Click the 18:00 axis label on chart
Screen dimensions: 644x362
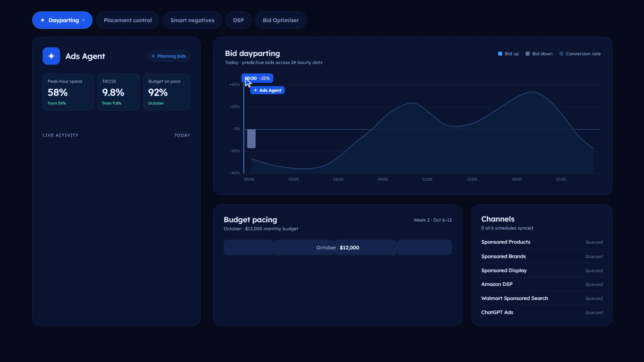pos(516,179)
